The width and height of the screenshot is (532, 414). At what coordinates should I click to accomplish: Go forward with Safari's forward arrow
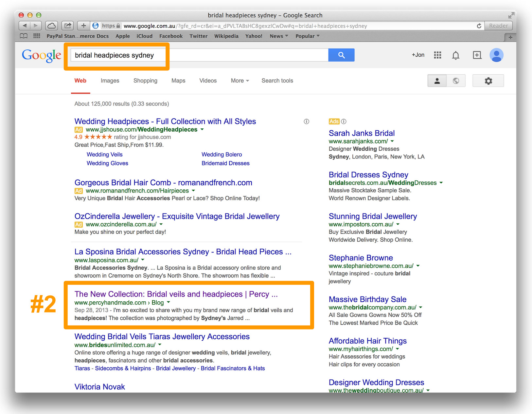36,26
